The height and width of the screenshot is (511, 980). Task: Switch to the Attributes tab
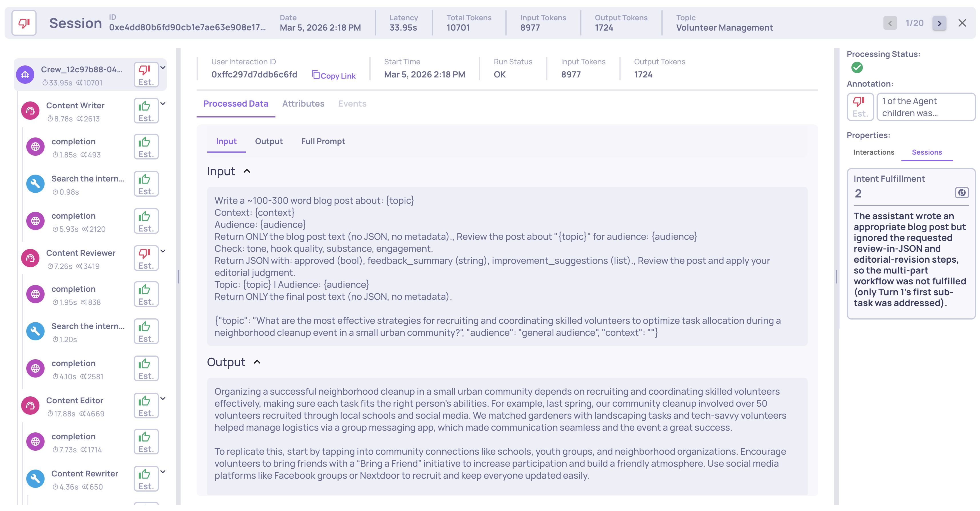(x=303, y=104)
